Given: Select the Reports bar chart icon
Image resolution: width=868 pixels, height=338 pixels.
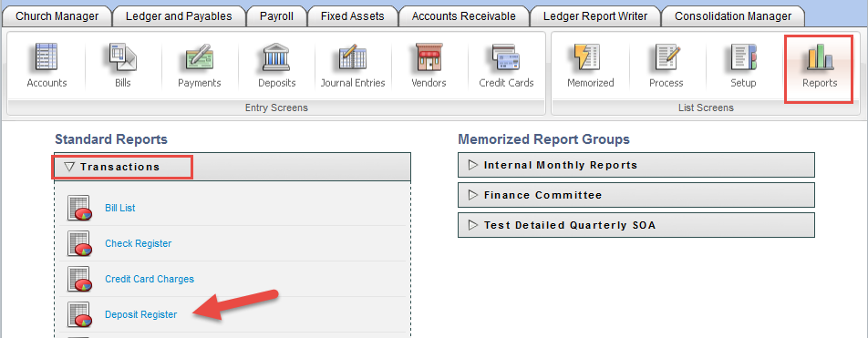Looking at the screenshot, I should tap(820, 57).
